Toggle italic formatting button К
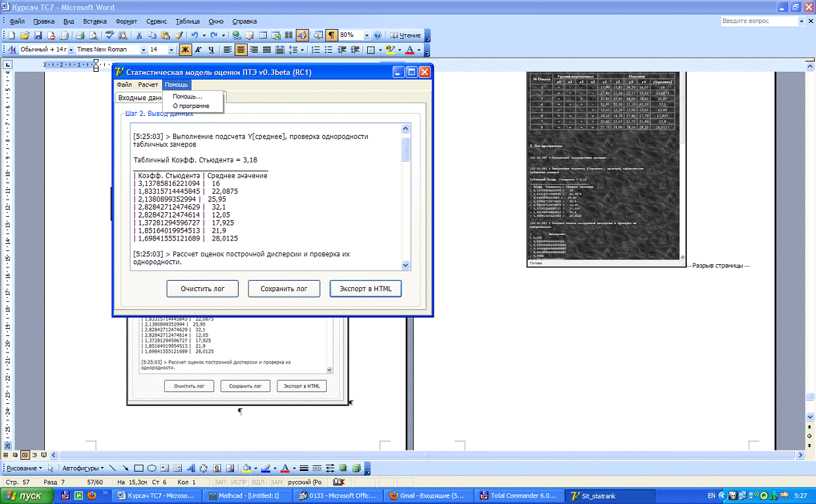This screenshot has width=816, height=504. tap(198, 49)
